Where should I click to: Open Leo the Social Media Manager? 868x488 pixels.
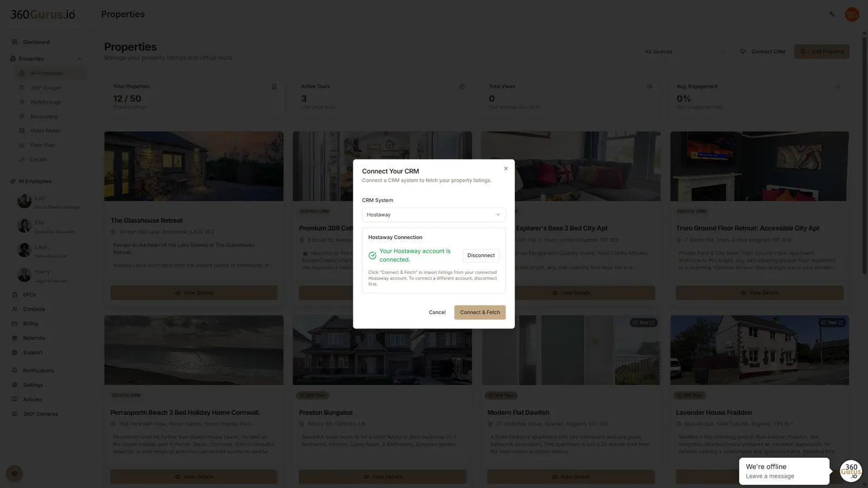[x=49, y=202]
